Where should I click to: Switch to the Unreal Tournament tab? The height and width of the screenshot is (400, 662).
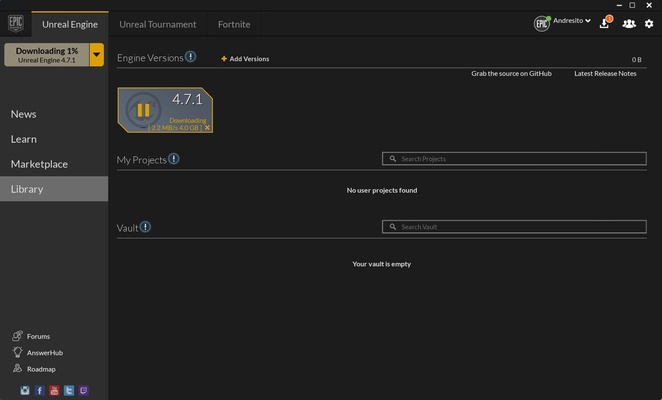pos(158,24)
